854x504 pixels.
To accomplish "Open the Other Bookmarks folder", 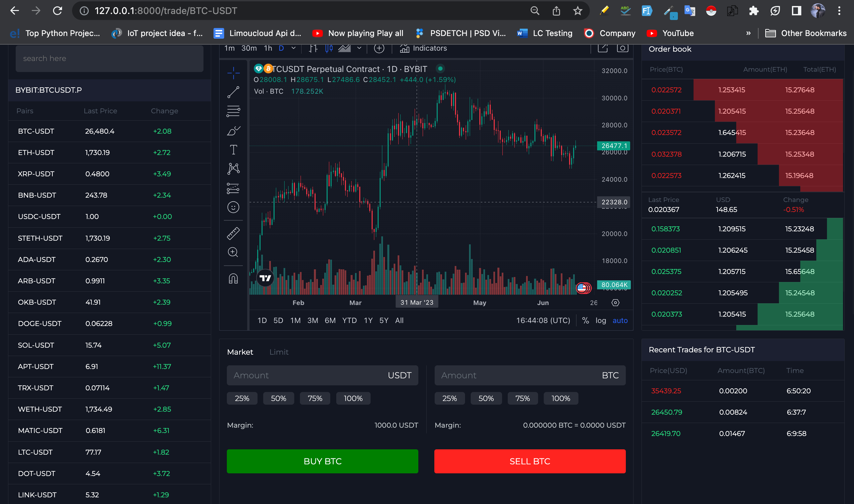I will pos(805,33).
